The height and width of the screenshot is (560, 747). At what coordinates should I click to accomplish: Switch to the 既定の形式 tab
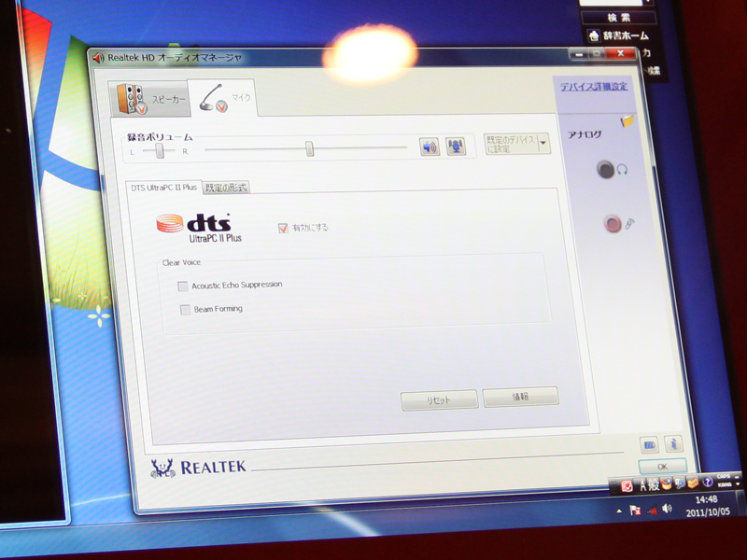[x=227, y=188]
